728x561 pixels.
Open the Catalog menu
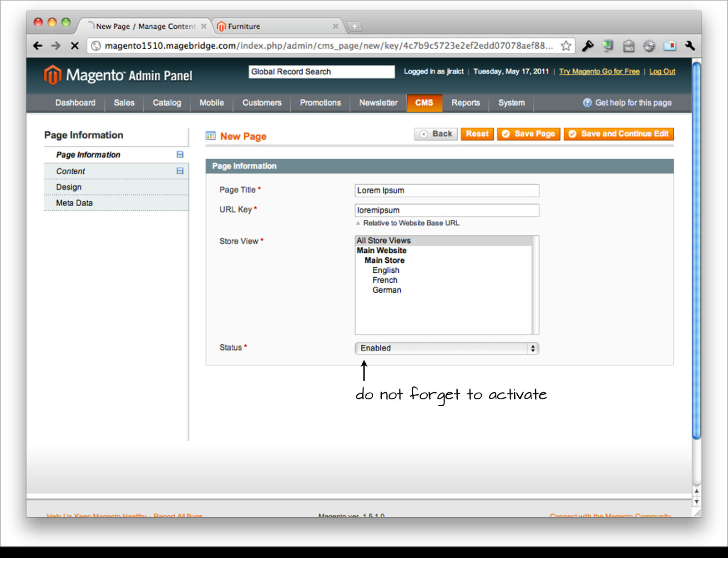tap(167, 103)
